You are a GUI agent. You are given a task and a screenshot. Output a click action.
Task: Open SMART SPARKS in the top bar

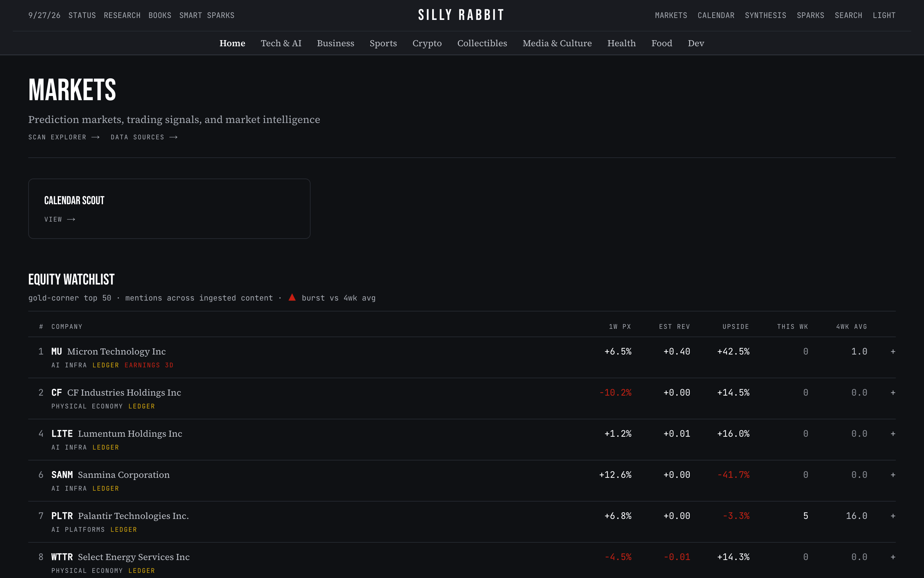pos(207,15)
